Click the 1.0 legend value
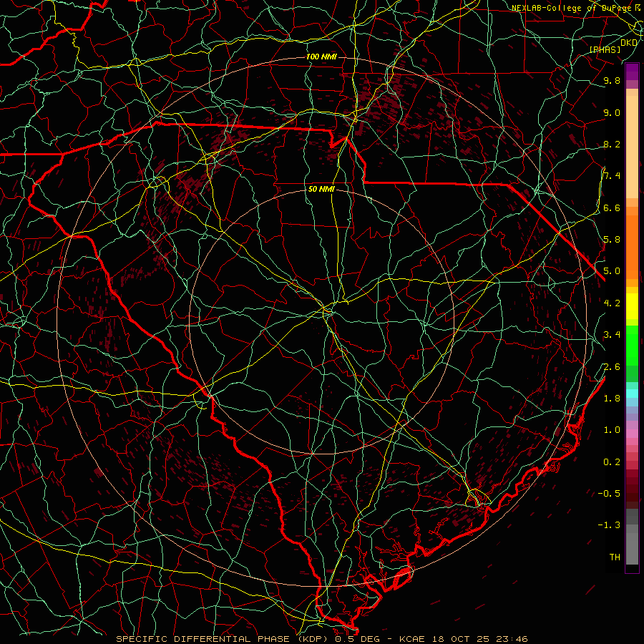The image size is (644, 644). click(612, 430)
